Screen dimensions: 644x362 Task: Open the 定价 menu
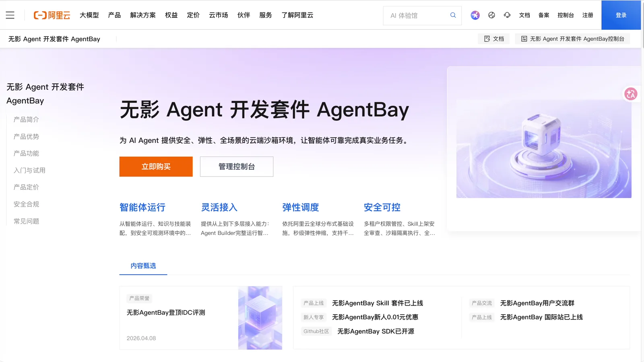point(193,15)
